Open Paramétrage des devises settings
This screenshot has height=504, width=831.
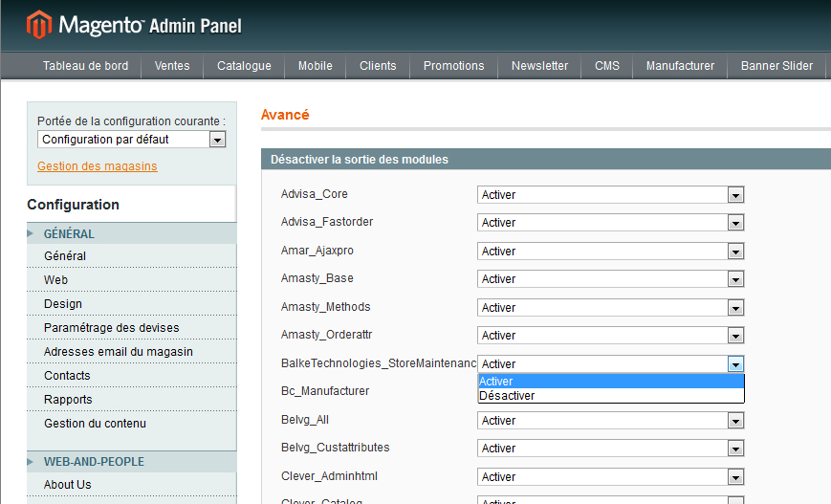coord(111,328)
